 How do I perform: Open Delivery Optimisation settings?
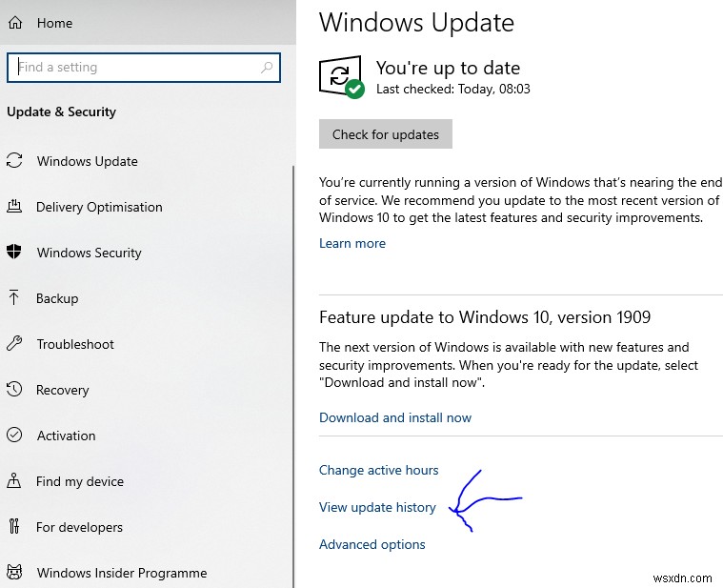coord(99,207)
